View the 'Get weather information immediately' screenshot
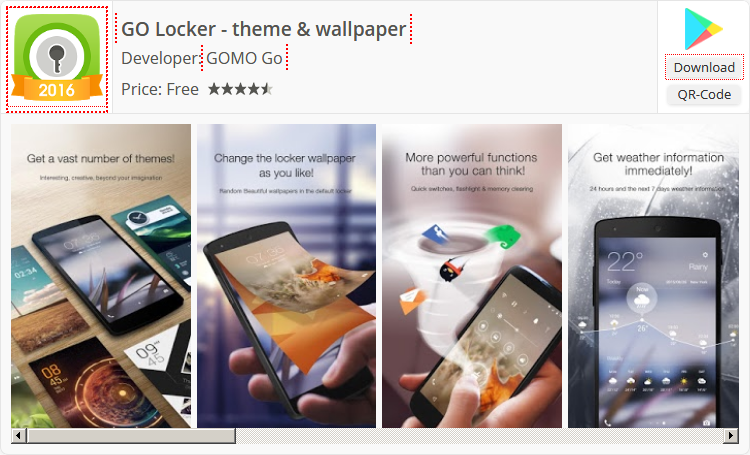Image resolution: width=750 pixels, height=455 pixels. (x=653, y=276)
